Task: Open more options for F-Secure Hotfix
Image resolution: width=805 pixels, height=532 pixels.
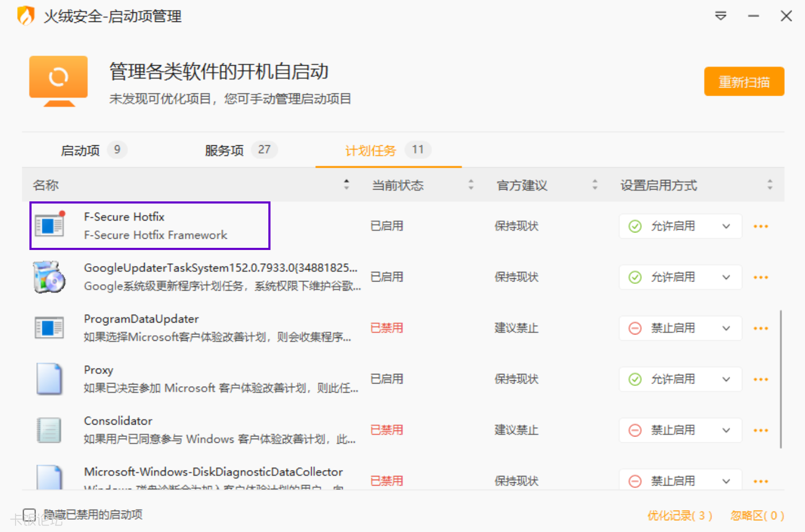Action: [761, 226]
